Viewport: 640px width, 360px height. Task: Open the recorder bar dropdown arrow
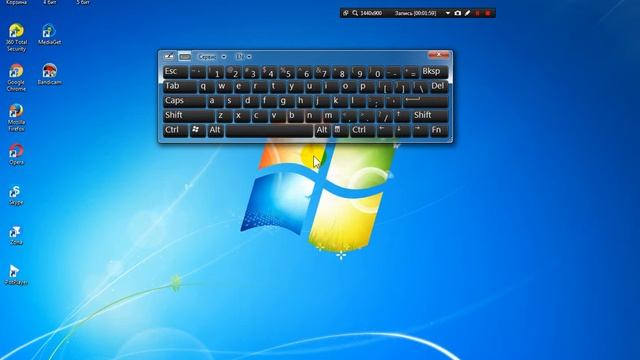(x=447, y=13)
